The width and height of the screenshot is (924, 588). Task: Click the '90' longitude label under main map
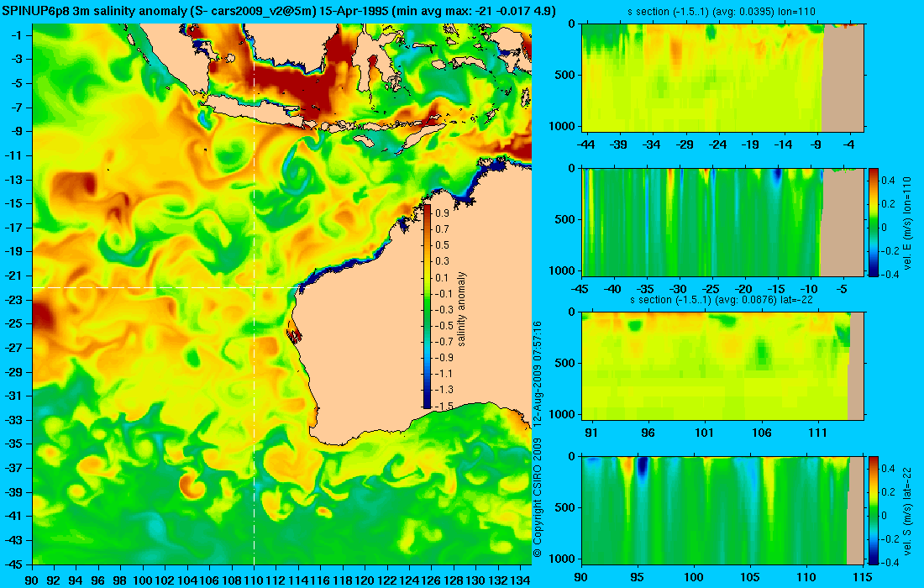coord(33,580)
